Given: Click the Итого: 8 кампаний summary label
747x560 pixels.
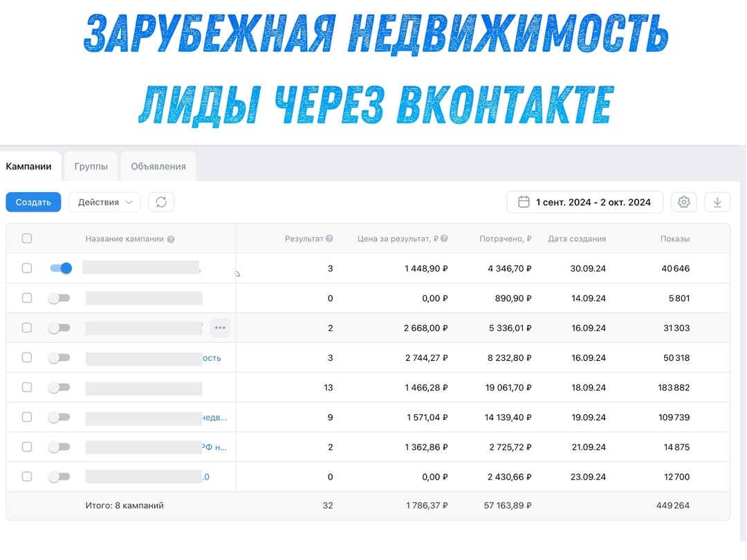Looking at the screenshot, I should tap(124, 505).
